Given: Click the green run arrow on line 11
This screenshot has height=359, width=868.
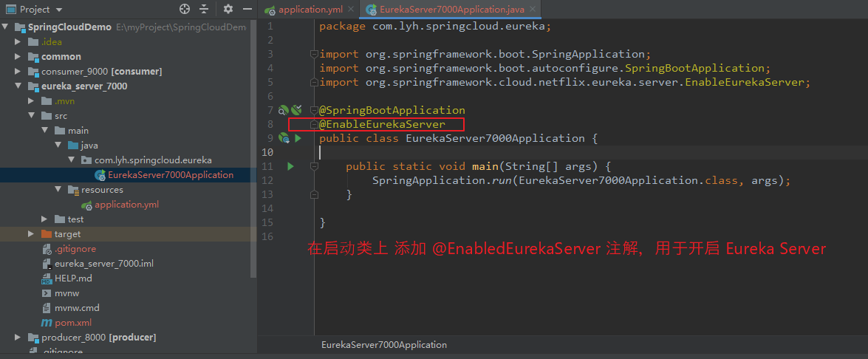Looking at the screenshot, I should tap(290, 166).
